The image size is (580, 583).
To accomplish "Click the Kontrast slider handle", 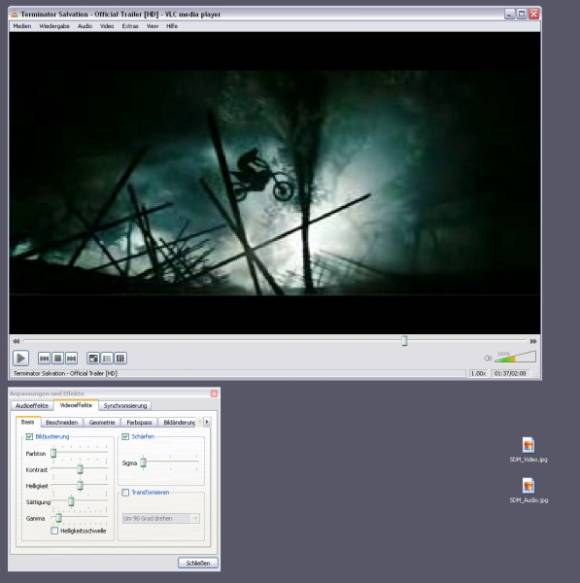I will tap(80, 469).
